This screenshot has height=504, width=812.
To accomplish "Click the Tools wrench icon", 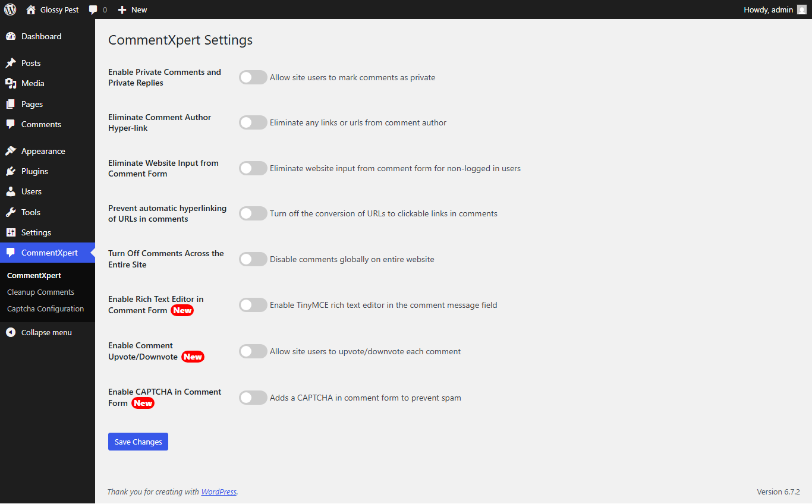I will coord(11,212).
